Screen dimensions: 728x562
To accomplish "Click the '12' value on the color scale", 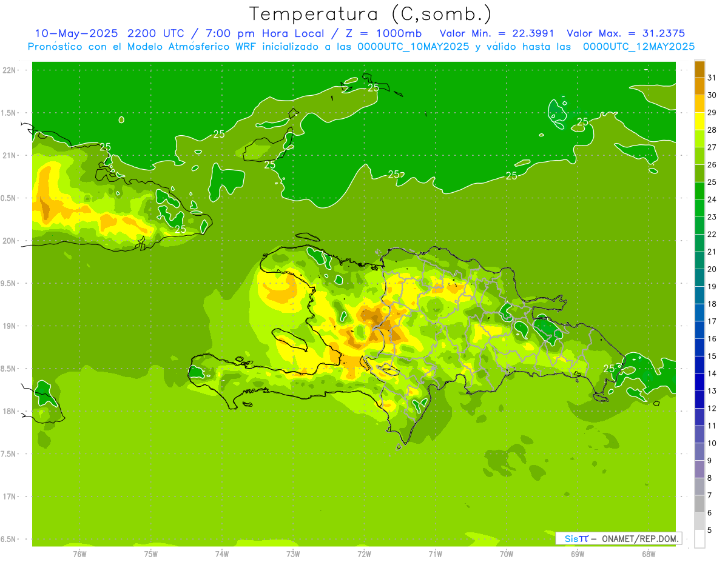I will click(712, 409).
